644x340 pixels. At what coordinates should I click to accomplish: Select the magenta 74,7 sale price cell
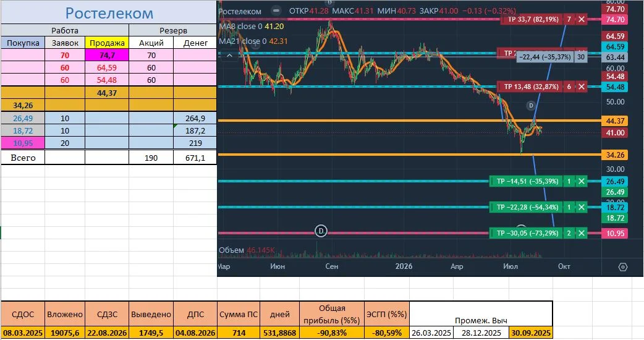click(x=107, y=55)
